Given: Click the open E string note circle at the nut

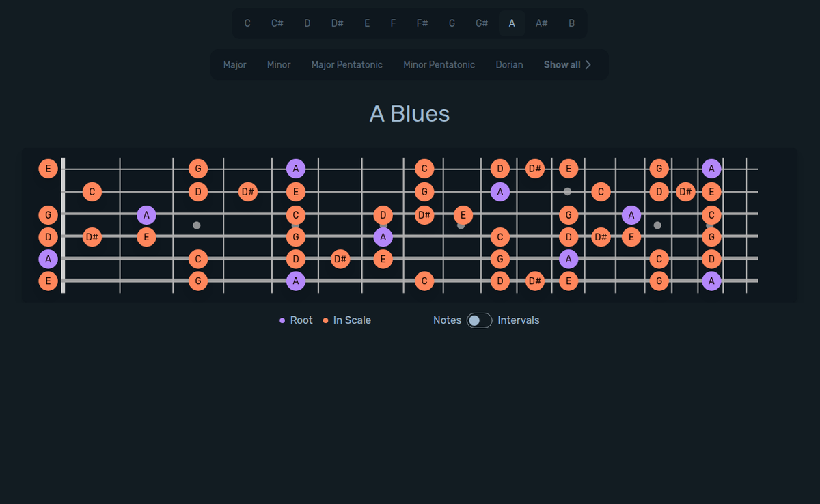Looking at the screenshot, I should [x=48, y=168].
